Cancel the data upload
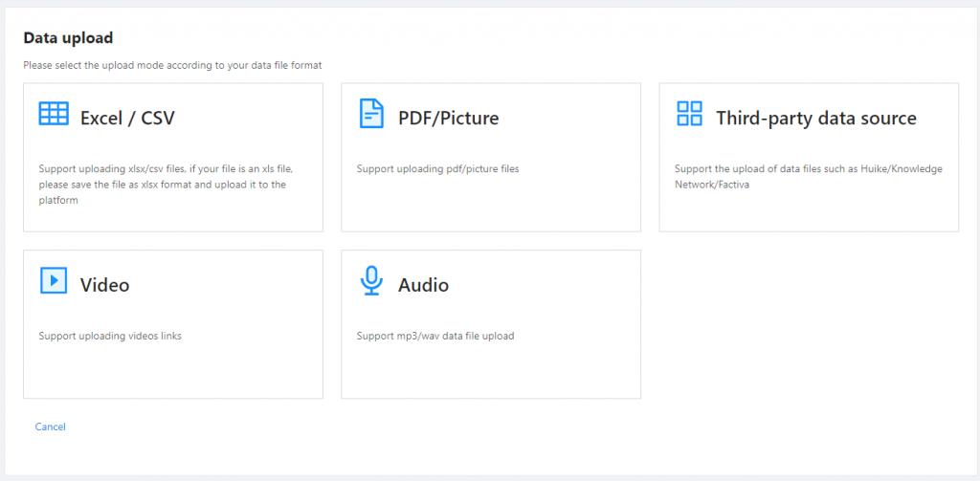The image size is (980, 481). click(x=51, y=426)
